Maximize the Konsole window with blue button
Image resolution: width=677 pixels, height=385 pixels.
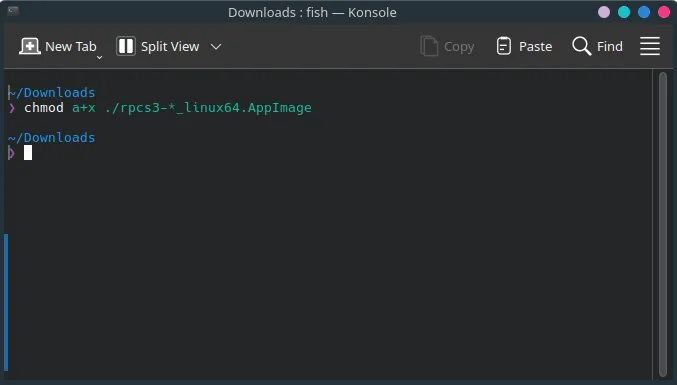coord(644,12)
